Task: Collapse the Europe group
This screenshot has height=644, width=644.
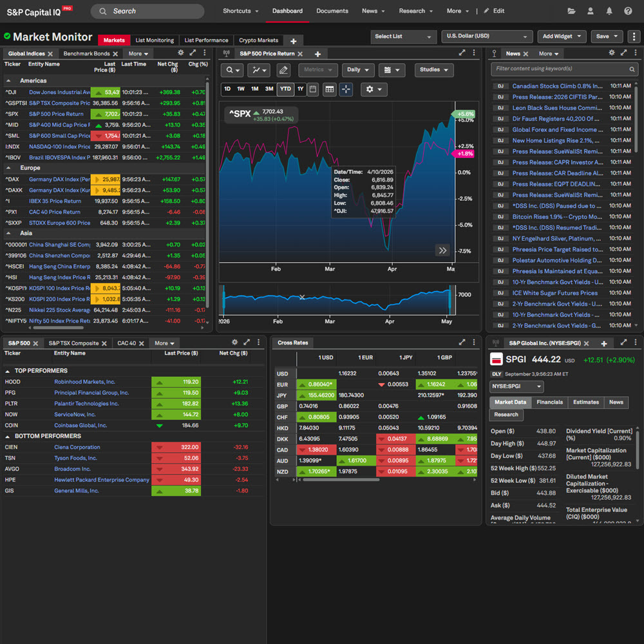Action: [8, 168]
